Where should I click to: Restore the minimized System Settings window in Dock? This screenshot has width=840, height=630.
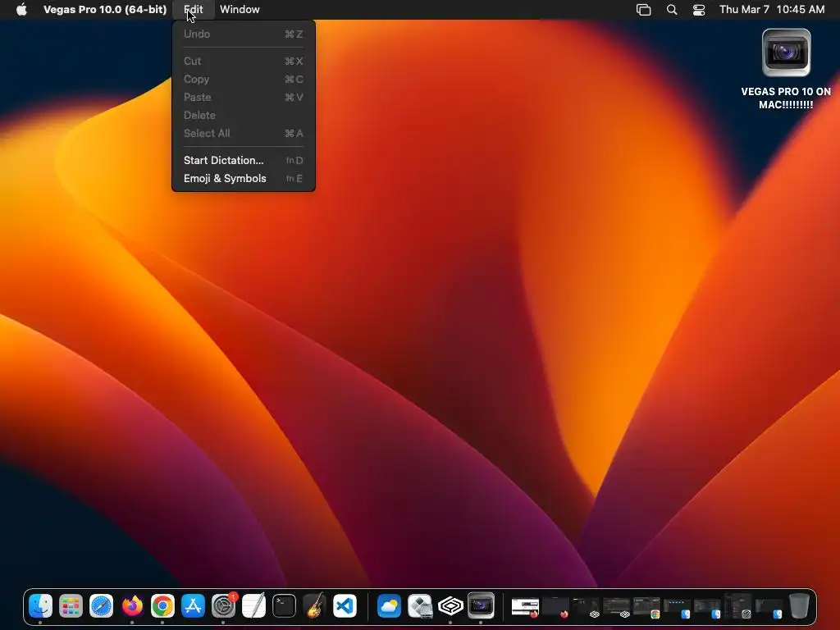click(x=737, y=606)
